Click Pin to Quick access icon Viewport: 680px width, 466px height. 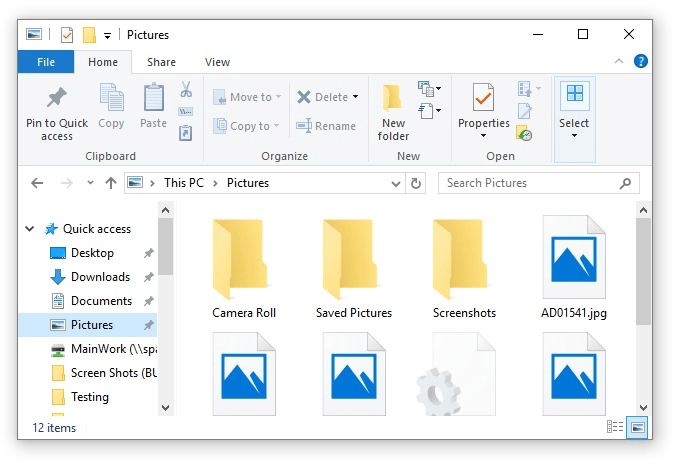[57, 97]
